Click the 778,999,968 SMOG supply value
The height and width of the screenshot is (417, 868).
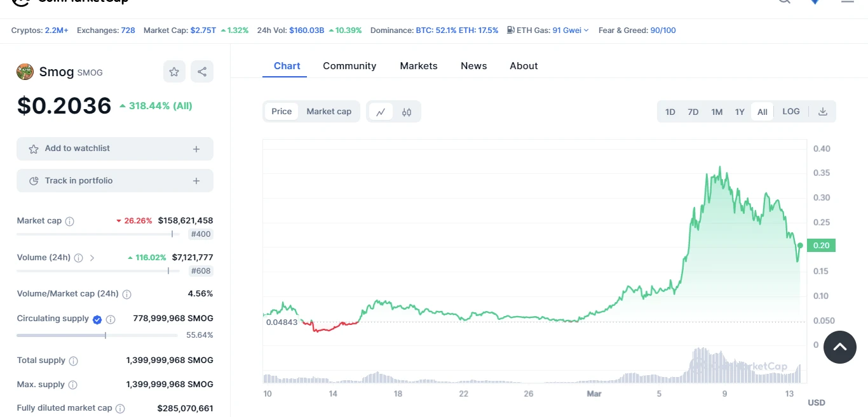(x=173, y=319)
